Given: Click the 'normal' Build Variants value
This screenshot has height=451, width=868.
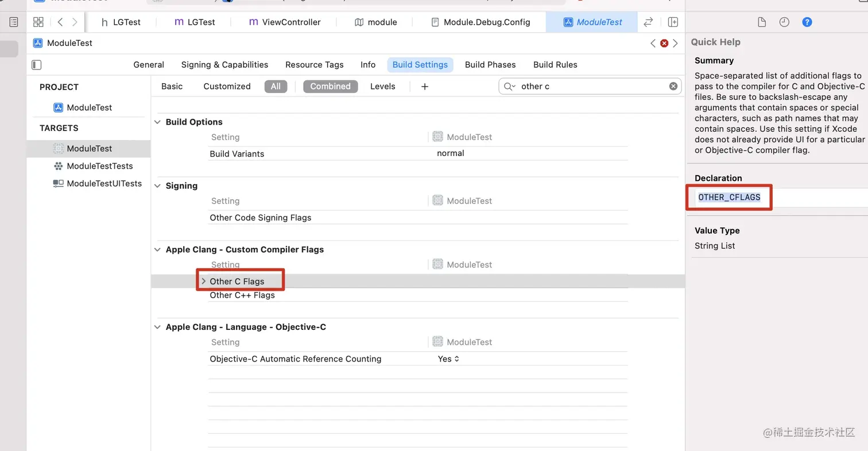Looking at the screenshot, I should coord(451,154).
